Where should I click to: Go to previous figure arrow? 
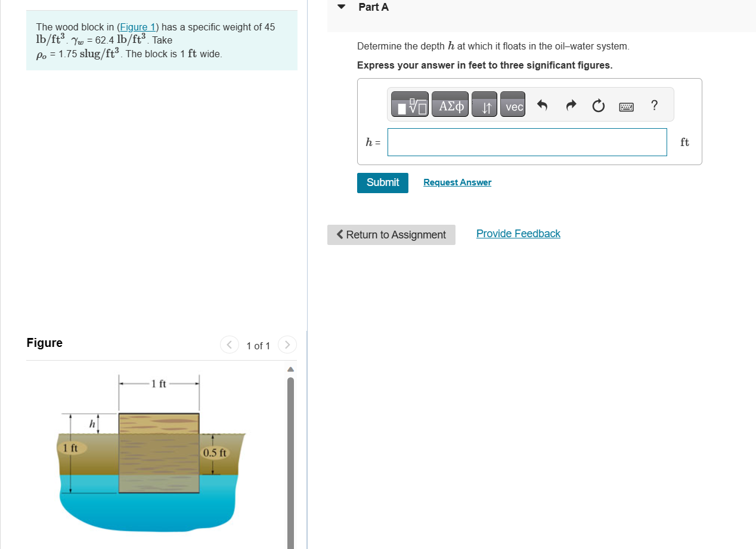(x=229, y=345)
